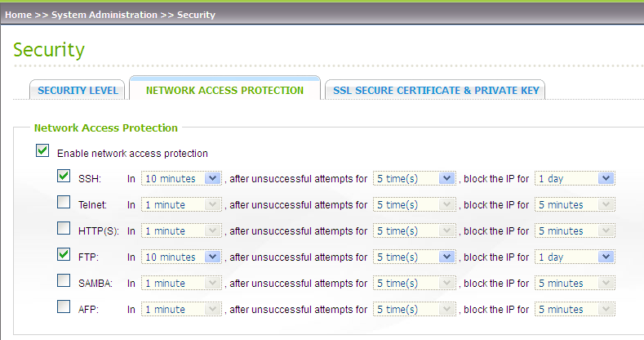The height and width of the screenshot is (340, 644).
Task: Uncheck Enable network access protection
Action: (42, 151)
